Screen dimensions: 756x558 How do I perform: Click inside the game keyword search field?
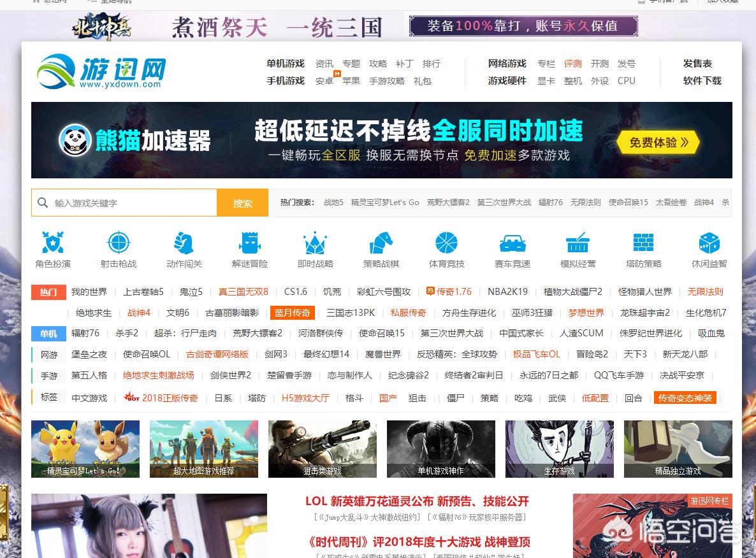tap(124, 202)
